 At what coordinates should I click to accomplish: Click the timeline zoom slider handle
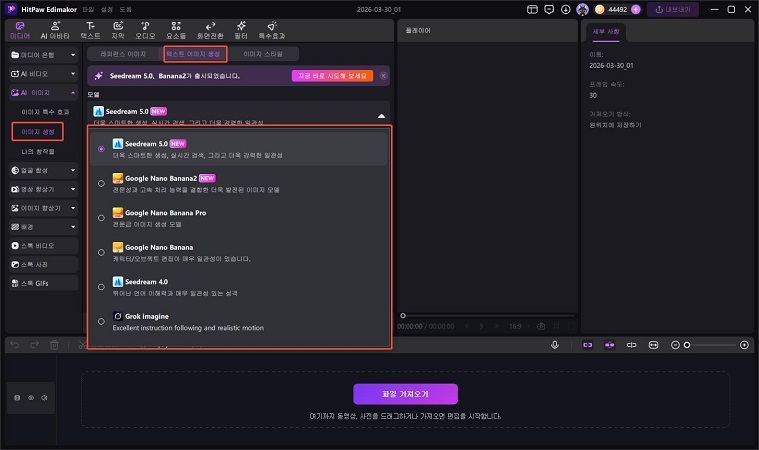click(x=687, y=345)
